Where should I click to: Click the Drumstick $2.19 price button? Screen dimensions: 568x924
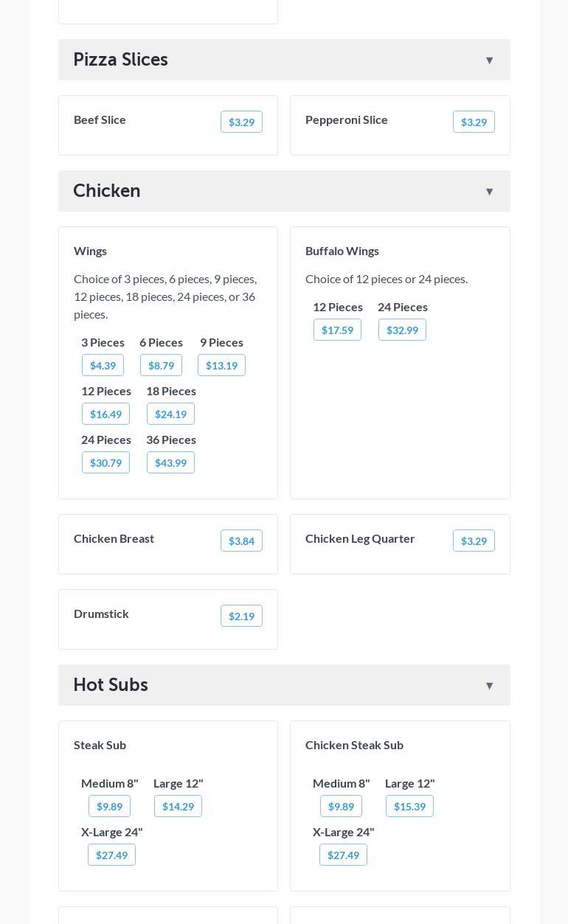click(241, 616)
